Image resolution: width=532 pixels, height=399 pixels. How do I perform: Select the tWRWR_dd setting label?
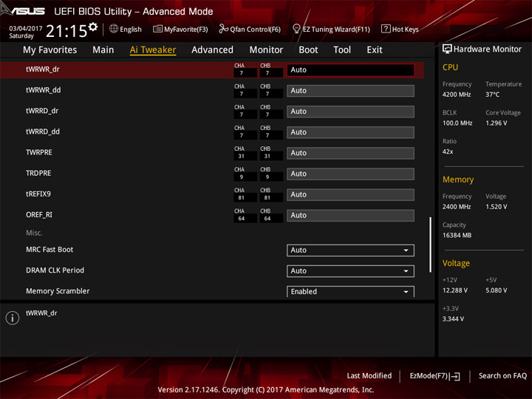click(44, 90)
